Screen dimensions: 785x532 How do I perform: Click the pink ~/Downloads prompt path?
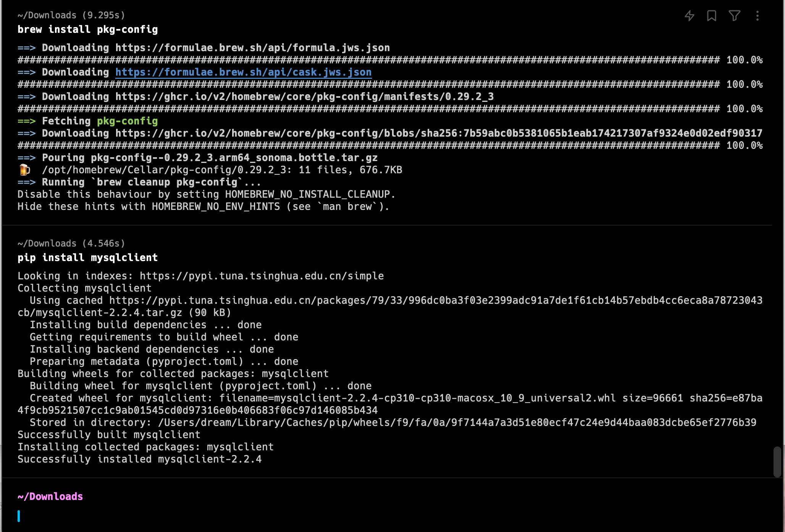(x=50, y=497)
